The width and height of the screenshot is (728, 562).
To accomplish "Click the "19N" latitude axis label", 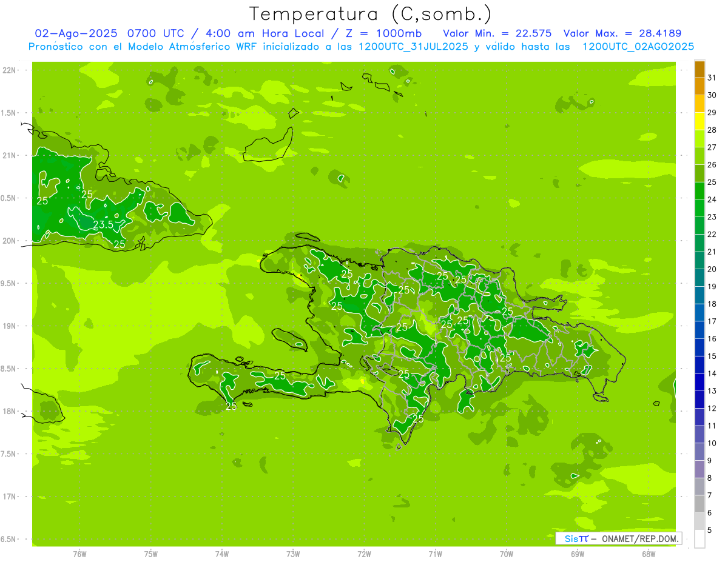I will coord(10,326).
